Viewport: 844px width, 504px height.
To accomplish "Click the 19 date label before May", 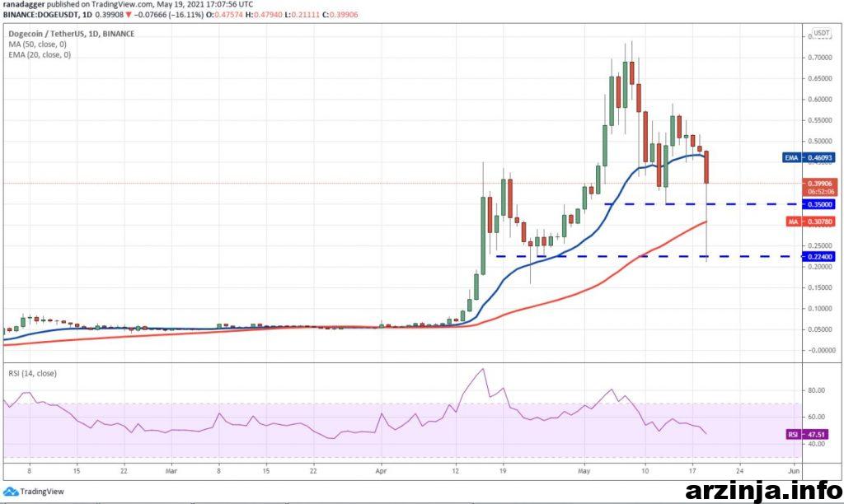I will 503,471.
